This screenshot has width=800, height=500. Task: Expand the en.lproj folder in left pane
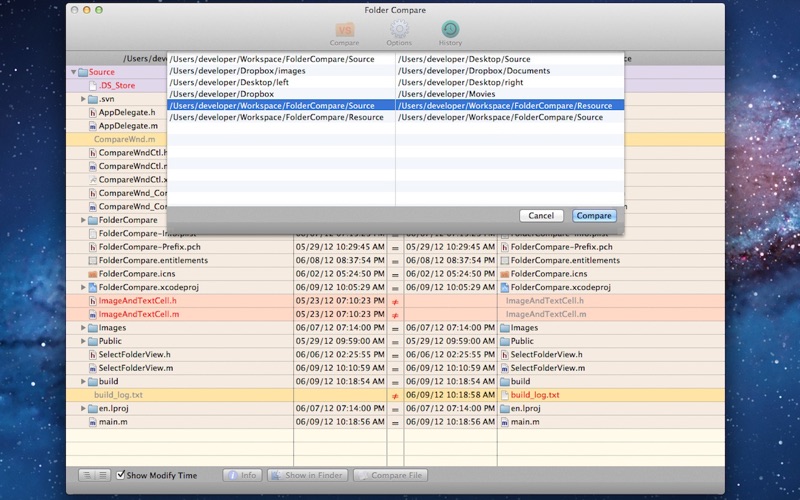coord(83,408)
